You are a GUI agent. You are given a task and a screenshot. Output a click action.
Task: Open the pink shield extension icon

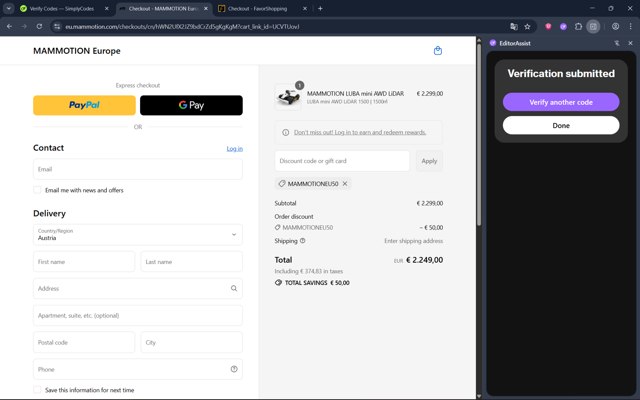(x=548, y=27)
